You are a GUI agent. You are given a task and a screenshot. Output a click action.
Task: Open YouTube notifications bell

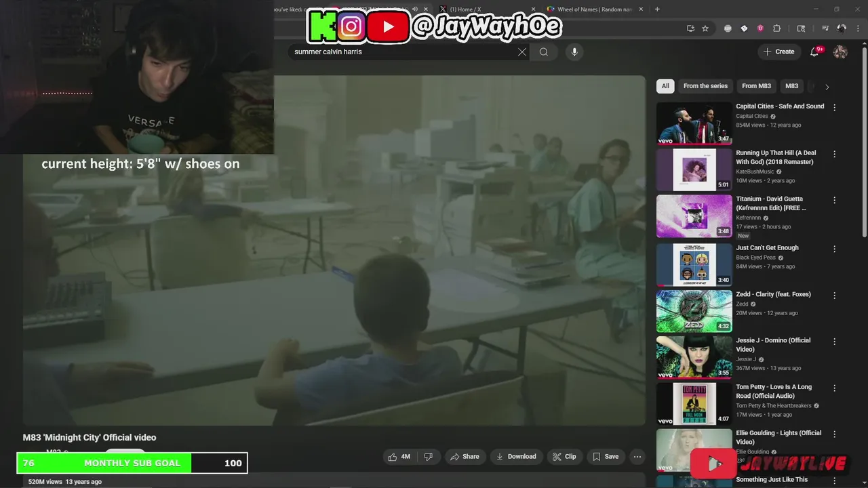(815, 52)
